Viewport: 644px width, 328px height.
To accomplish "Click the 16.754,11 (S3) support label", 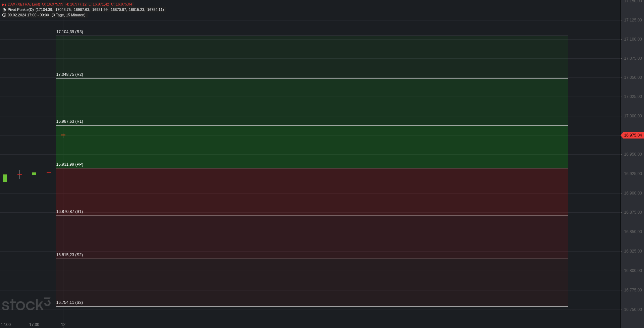I will pyautogui.click(x=69, y=303).
